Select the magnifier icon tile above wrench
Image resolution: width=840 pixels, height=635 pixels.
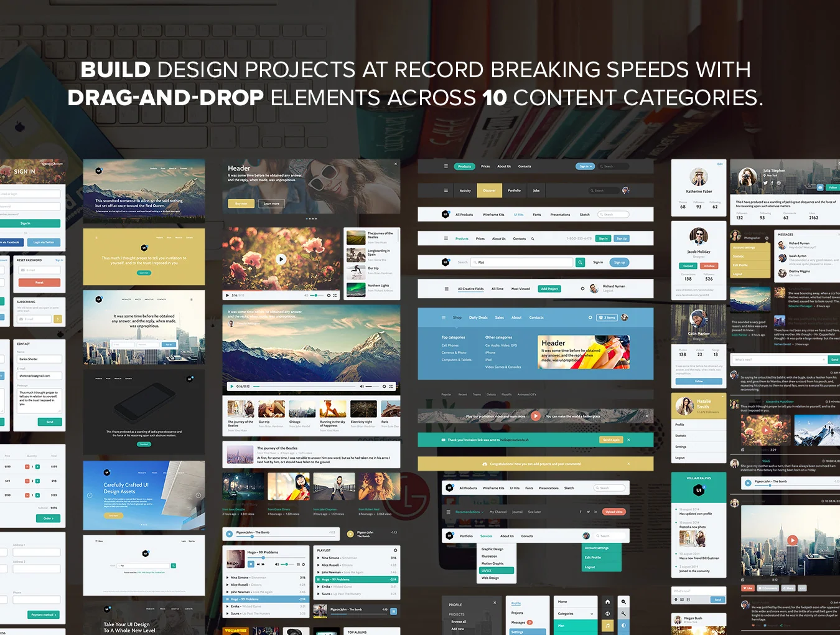pyautogui.click(x=623, y=601)
